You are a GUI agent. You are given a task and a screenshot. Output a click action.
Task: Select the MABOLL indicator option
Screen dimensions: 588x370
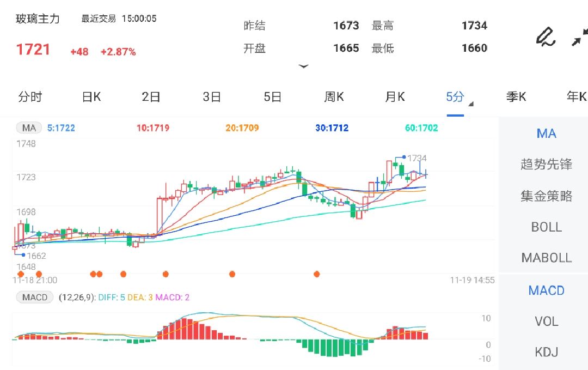point(545,257)
